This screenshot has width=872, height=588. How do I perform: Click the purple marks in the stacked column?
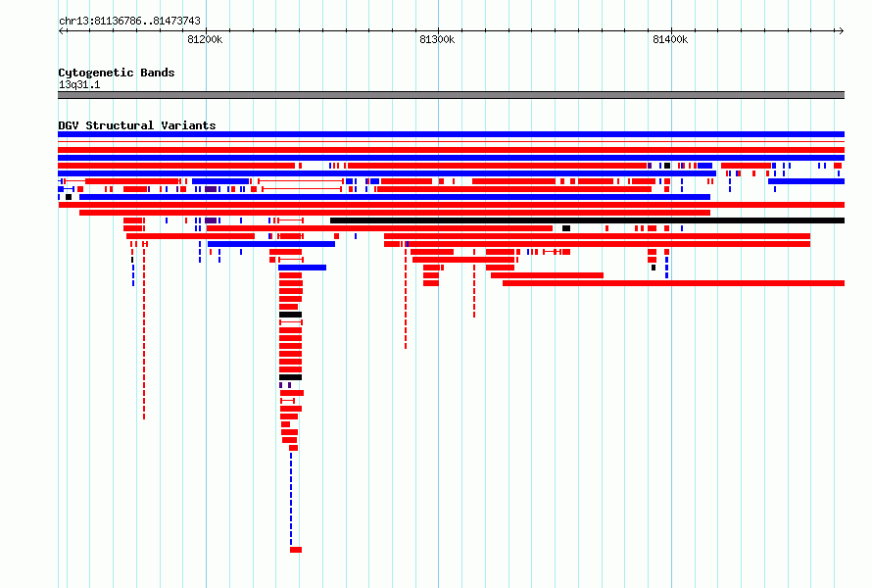coord(285,385)
